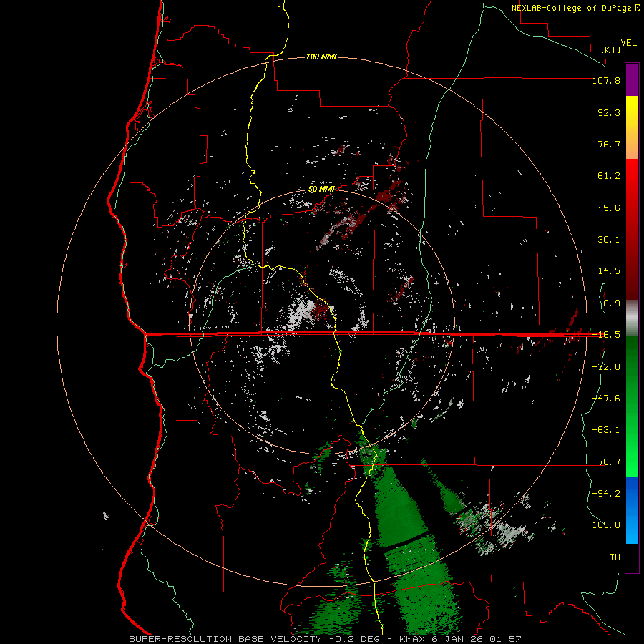
Task: Pick the yellow-orange segment of the color bar
Action: [x=632, y=127]
